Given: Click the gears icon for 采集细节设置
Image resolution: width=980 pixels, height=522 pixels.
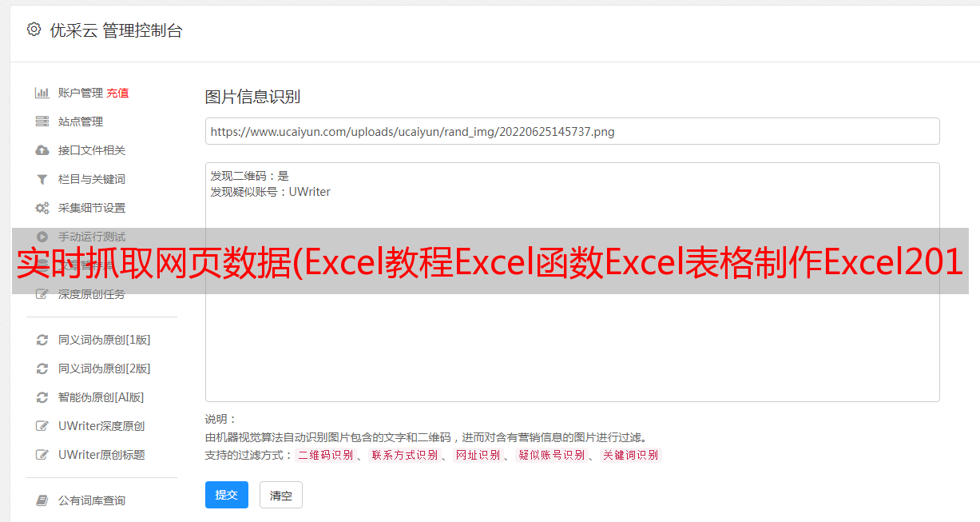Looking at the screenshot, I should point(42,208).
